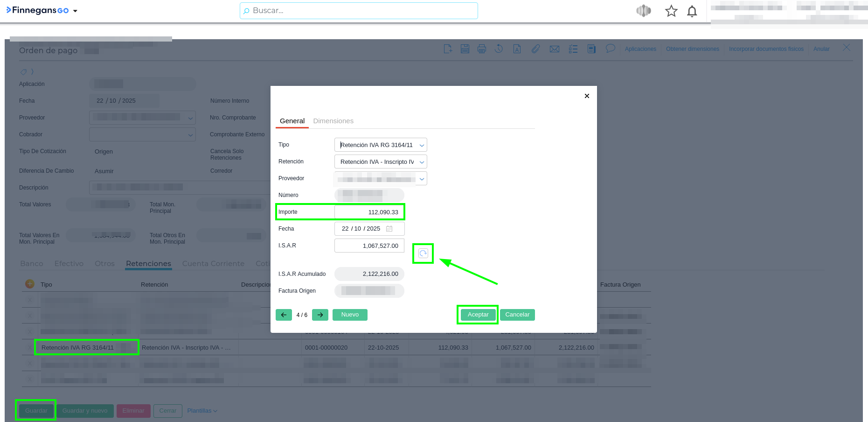This screenshot has height=422, width=868.
Task: Expand the Tipo dropdown
Action: click(422, 145)
